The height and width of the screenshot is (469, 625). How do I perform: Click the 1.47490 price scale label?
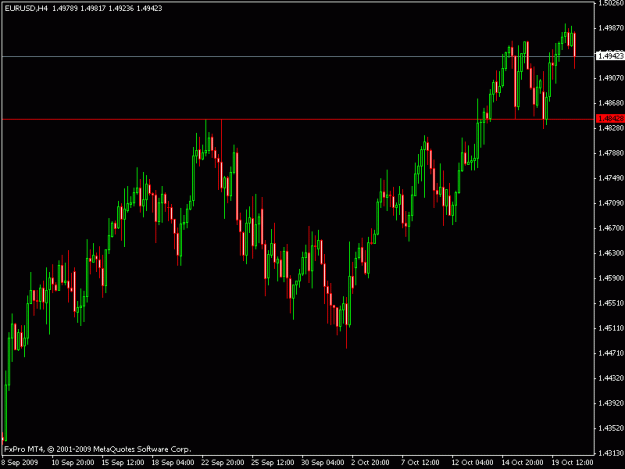611,178
